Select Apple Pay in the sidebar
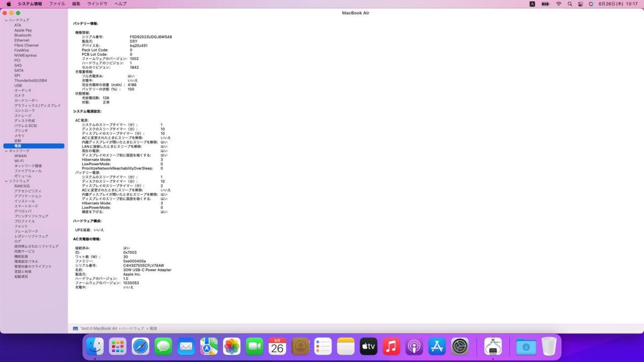Image resolution: width=644 pixels, height=362 pixels. 23,31
